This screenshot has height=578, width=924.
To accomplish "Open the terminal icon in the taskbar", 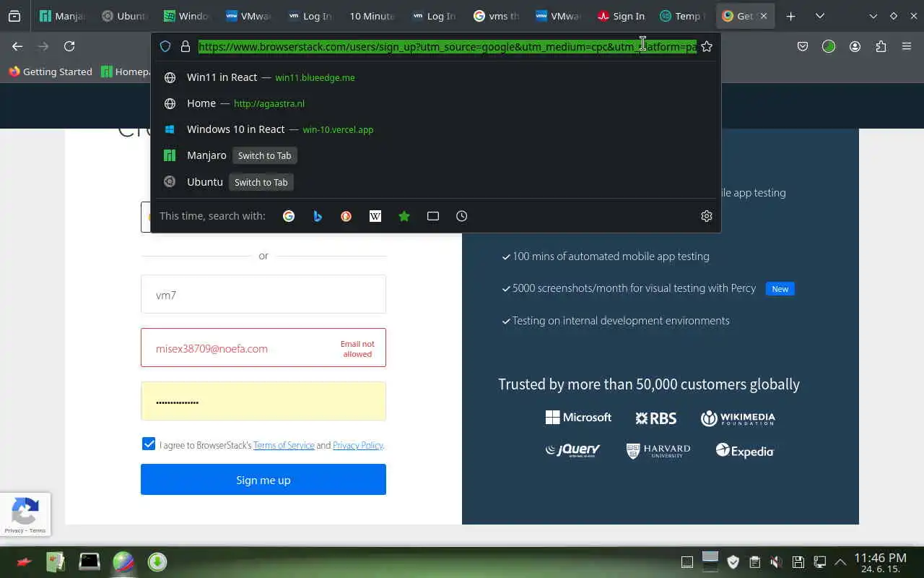I will pyautogui.click(x=90, y=561).
